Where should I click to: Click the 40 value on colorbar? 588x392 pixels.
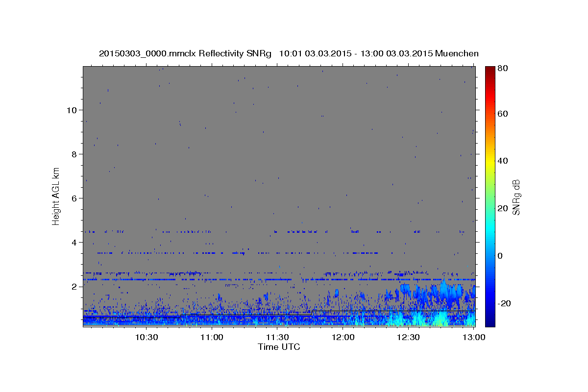(x=502, y=161)
